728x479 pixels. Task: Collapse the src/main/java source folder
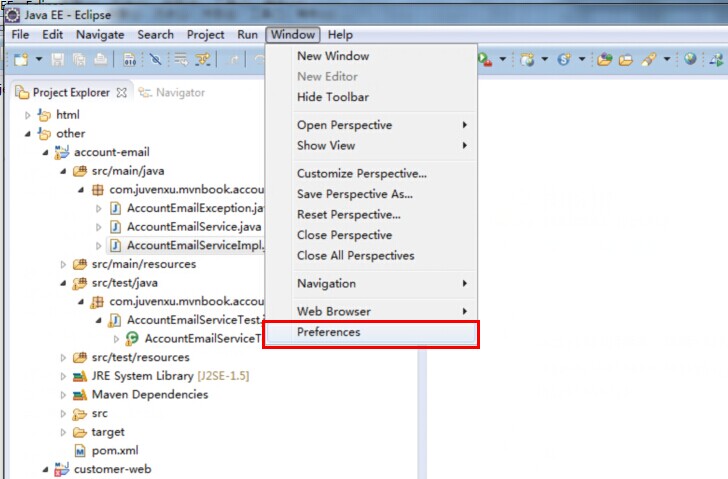[x=63, y=171]
